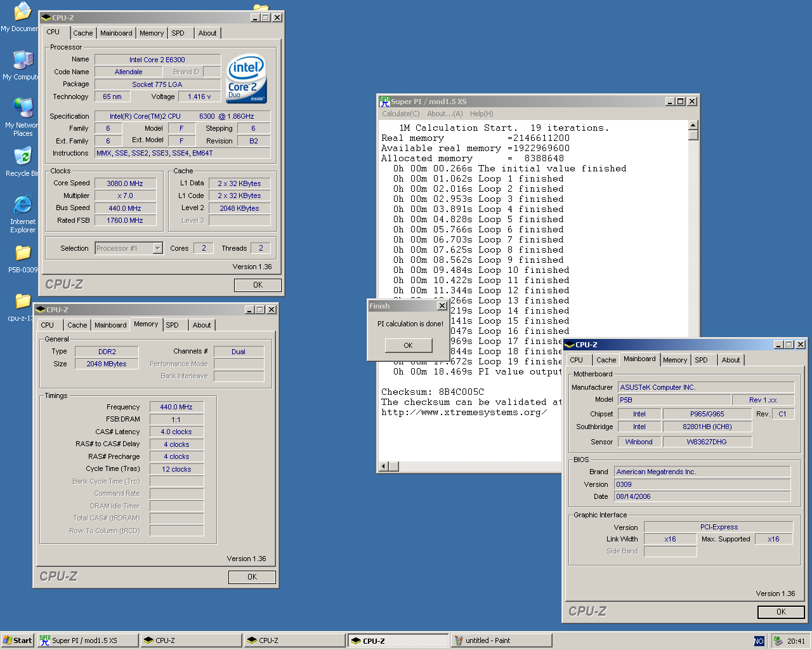Switch to untitled - Paint taskbar button
Viewport: 812px width, 650px height.
click(501, 640)
